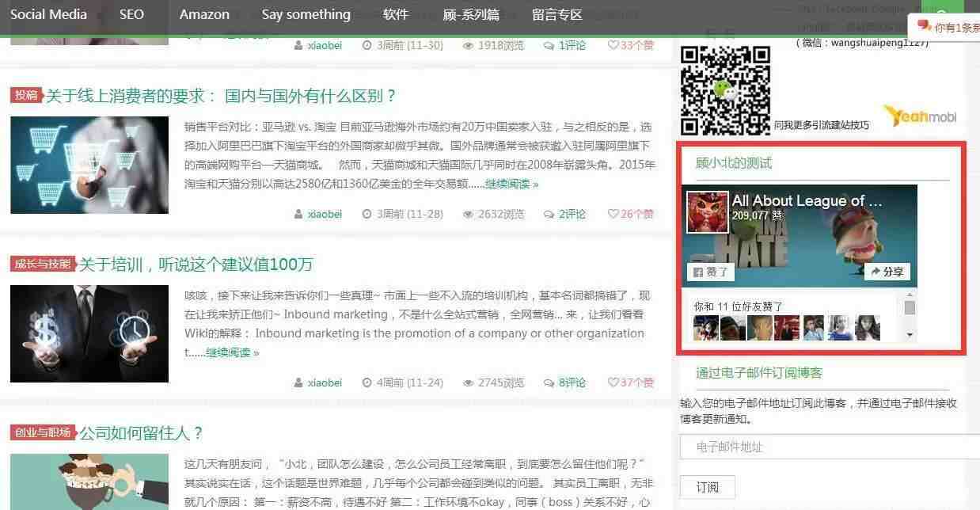Screen dimensions: 980x510
Task: Click the 通过电子邮件订阅博客 heading
Action: 759,373
